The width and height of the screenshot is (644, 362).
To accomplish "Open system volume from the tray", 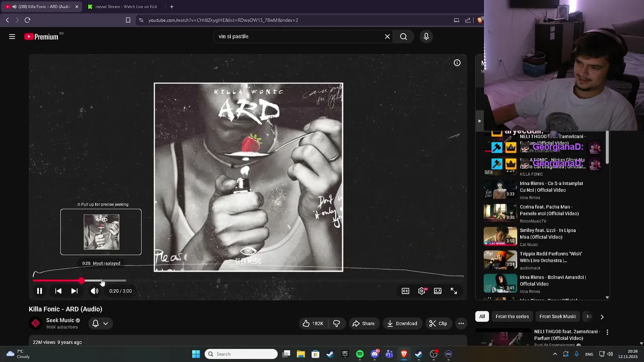I will coord(610,354).
